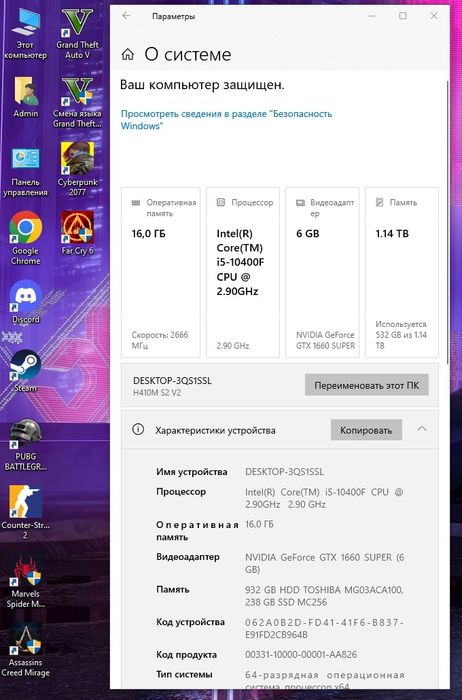Viewport: 462px width, 700px height.
Task: Launch Far Cry 6 shortcut
Action: [x=77, y=233]
